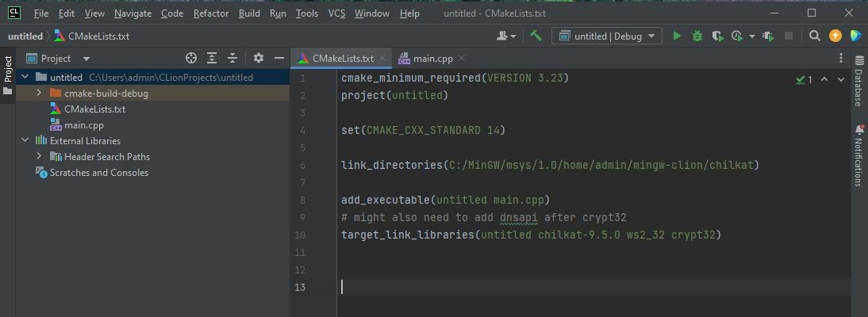This screenshot has width=868, height=317.
Task: Expand Header Search Paths node
Action: [39, 157]
